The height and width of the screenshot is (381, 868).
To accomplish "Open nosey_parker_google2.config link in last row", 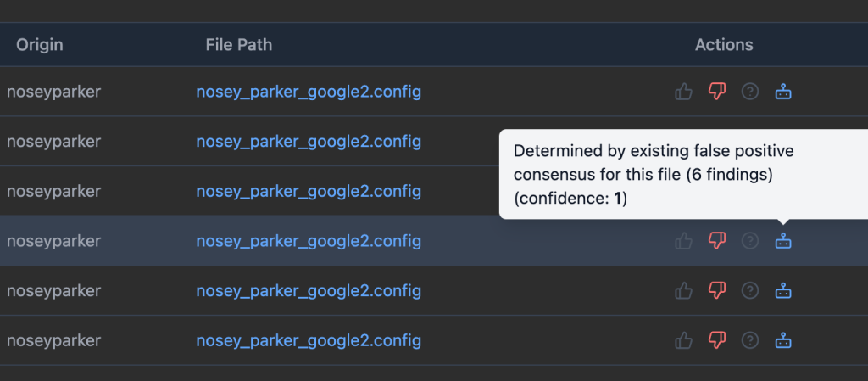I will tap(309, 340).
